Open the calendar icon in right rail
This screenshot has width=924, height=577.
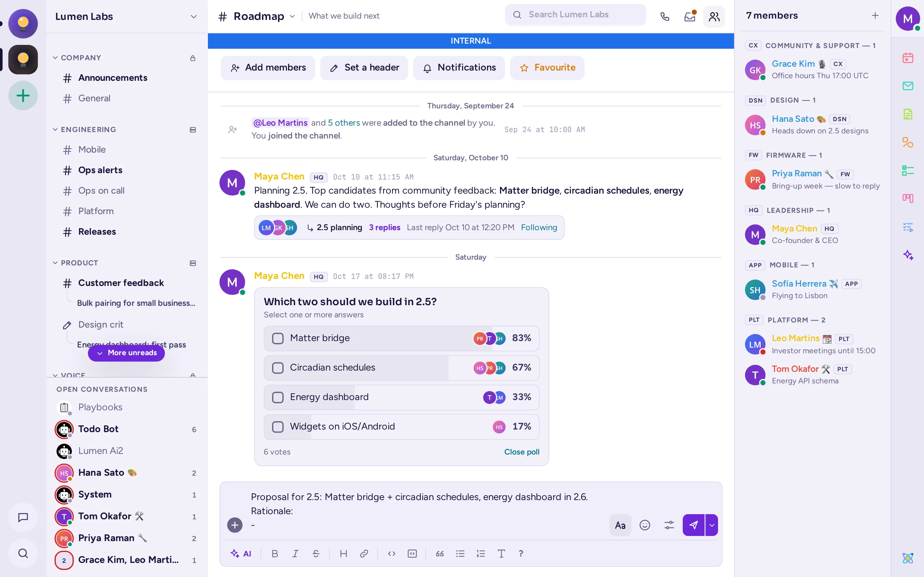point(908,58)
